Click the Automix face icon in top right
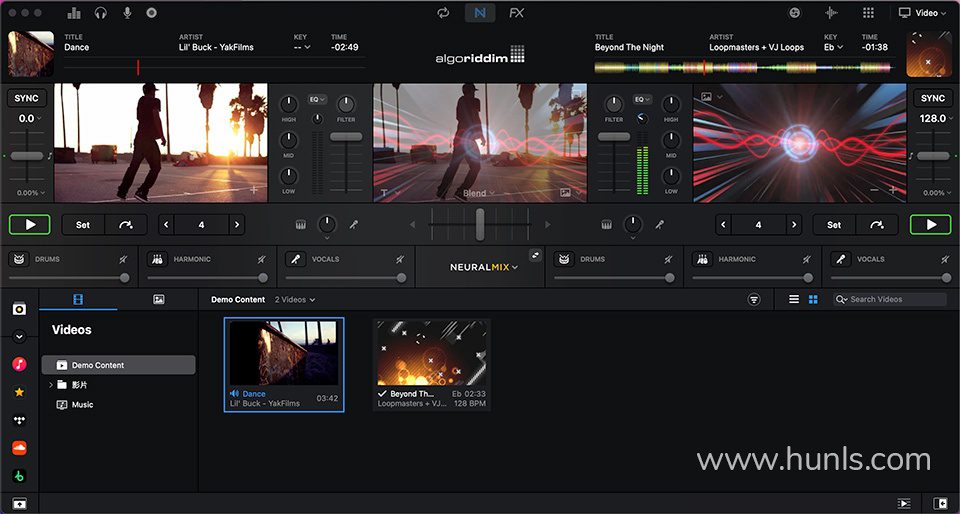This screenshot has height=514, width=960. pos(795,13)
